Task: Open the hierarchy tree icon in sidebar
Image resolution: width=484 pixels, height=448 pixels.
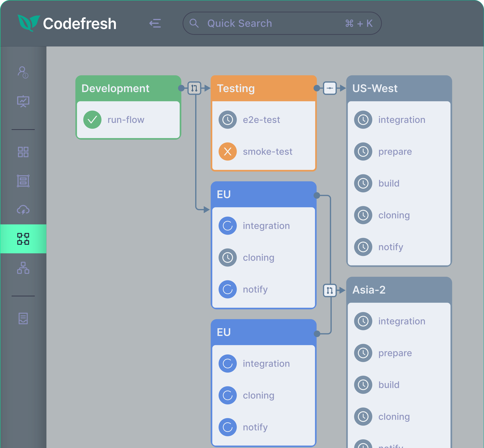Action: 23,268
